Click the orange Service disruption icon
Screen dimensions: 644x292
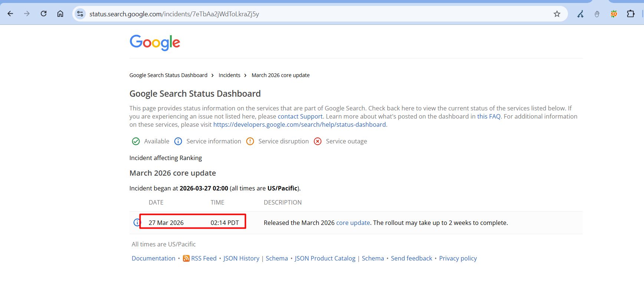tap(250, 141)
